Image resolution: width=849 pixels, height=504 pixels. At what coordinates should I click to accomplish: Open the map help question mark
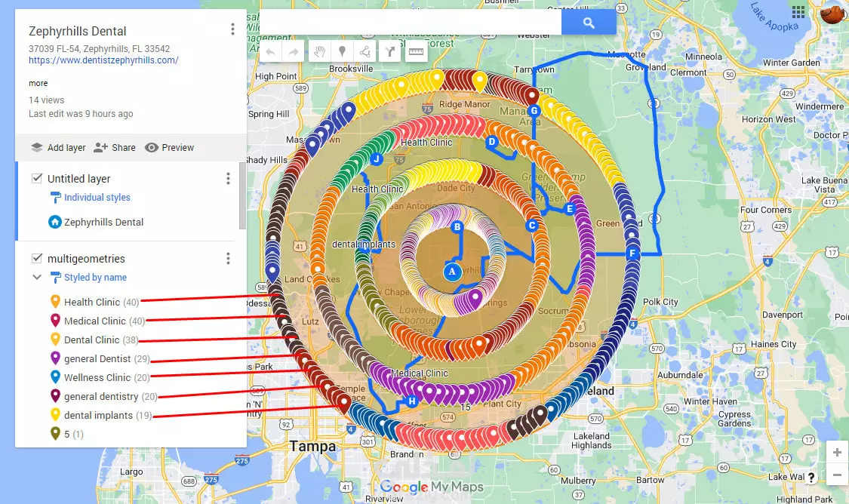[811, 477]
